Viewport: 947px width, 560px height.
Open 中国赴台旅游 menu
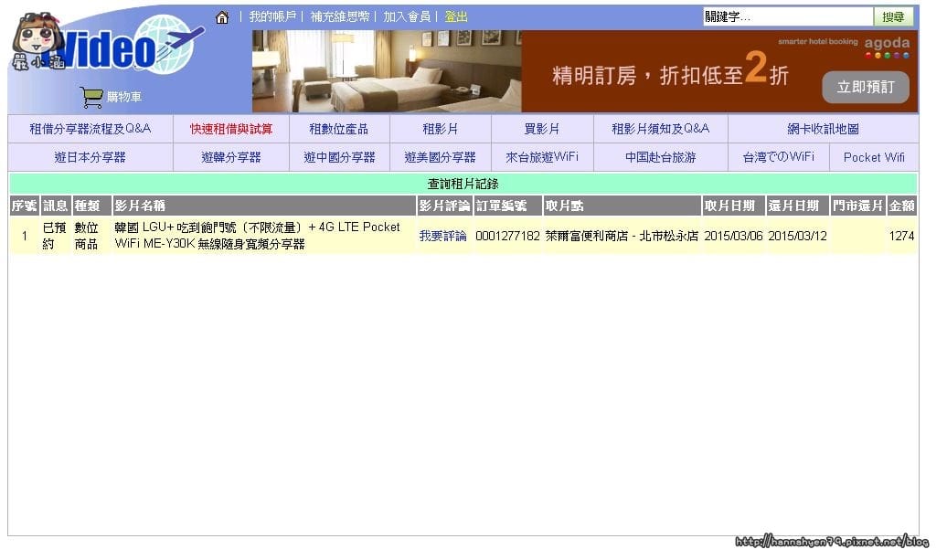[661, 157]
